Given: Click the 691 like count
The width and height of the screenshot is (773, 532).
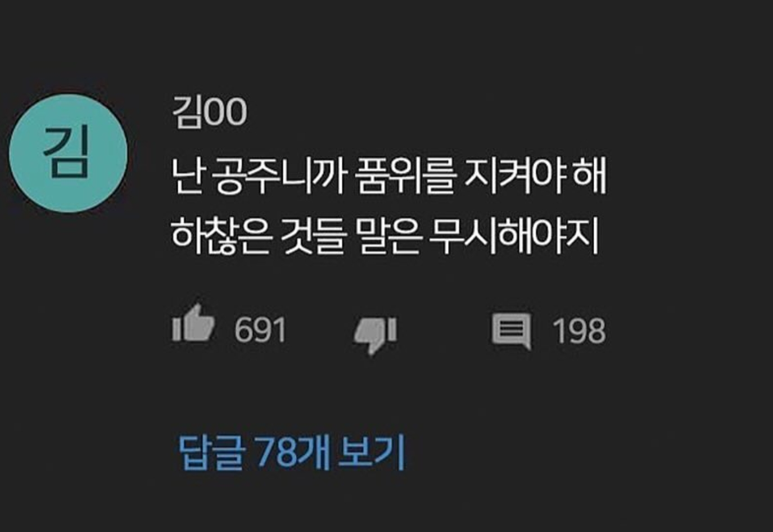Looking at the screenshot, I should pyautogui.click(x=260, y=330).
